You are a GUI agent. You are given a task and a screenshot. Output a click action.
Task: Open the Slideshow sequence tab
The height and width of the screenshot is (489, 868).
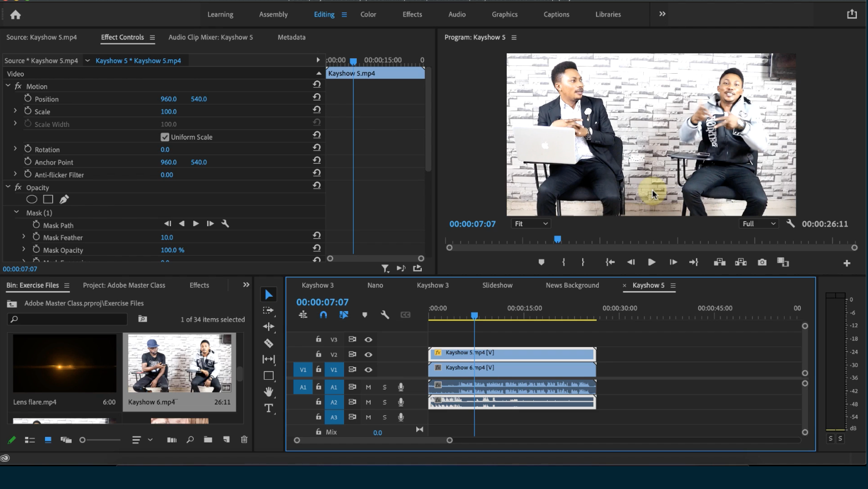click(x=497, y=285)
